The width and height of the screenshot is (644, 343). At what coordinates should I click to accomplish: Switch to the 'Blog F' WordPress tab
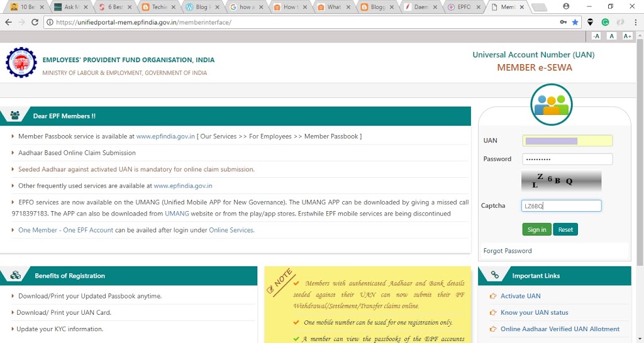tap(201, 6)
